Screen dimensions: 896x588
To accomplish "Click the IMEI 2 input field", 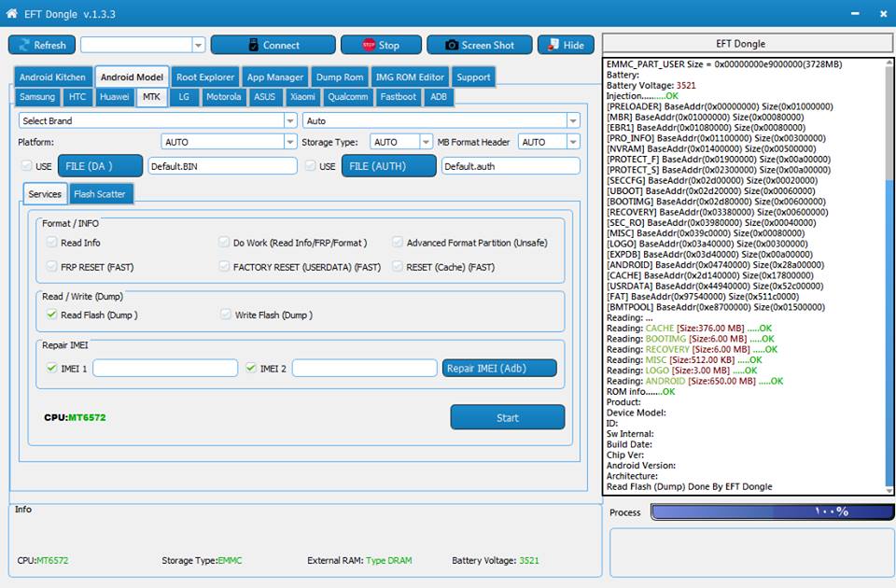I will click(x=365, y=368).
